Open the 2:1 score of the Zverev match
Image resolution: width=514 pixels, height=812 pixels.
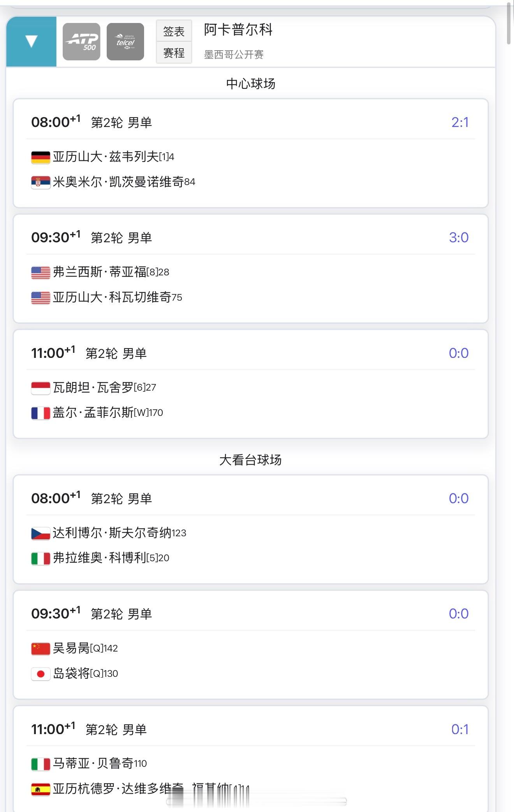[x=460, y=122]
